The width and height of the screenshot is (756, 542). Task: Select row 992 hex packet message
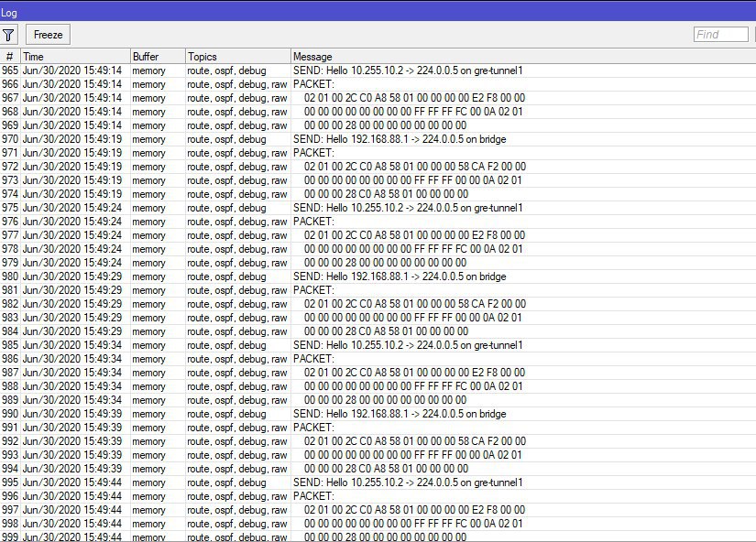(x=415, y=441)
